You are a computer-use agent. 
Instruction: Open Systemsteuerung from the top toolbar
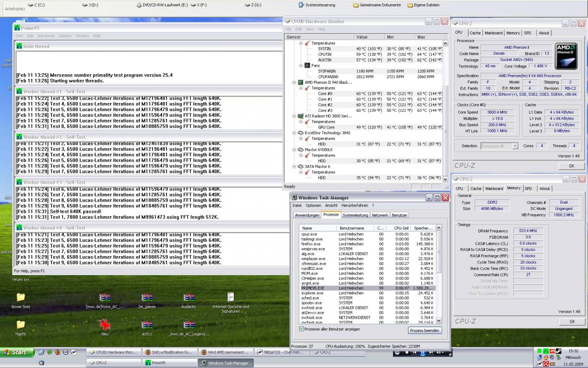click(317, 5)
